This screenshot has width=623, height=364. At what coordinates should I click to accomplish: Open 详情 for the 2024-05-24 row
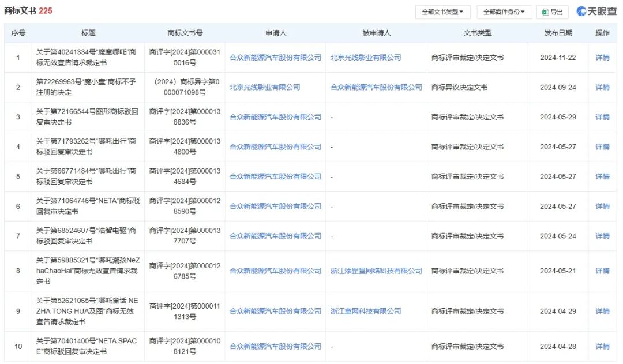[x=602, y=236]
